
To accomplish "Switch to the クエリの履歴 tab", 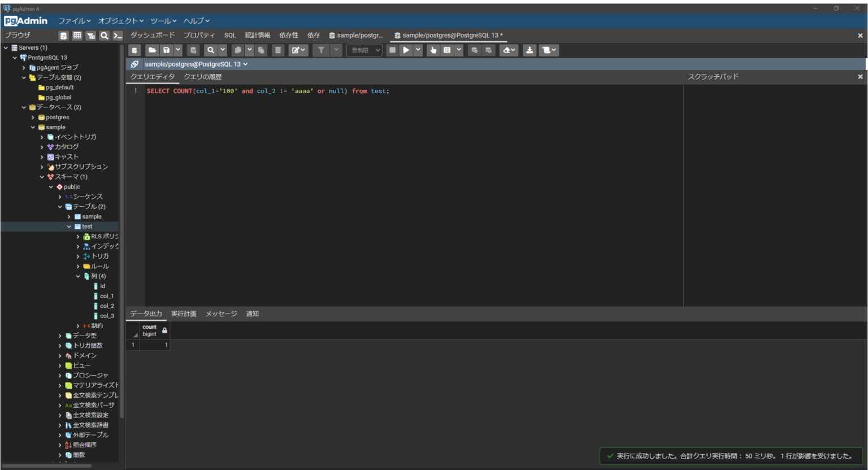I will pos(202,76).
